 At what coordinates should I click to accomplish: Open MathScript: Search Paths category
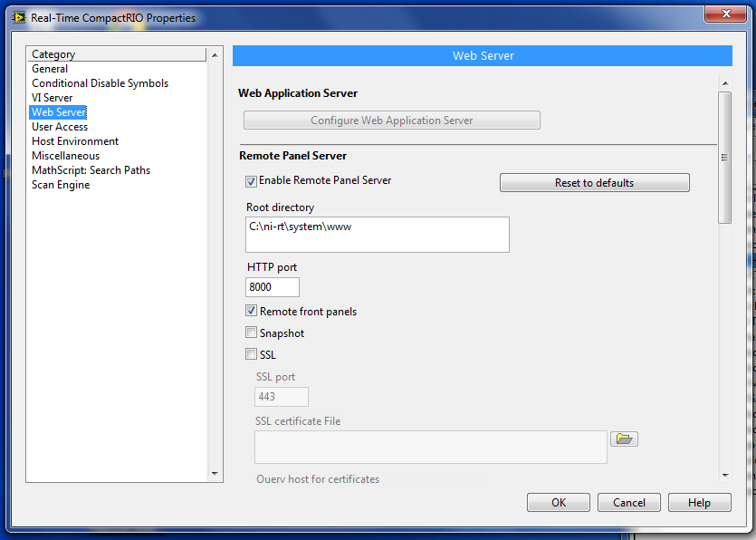[91, 169]
